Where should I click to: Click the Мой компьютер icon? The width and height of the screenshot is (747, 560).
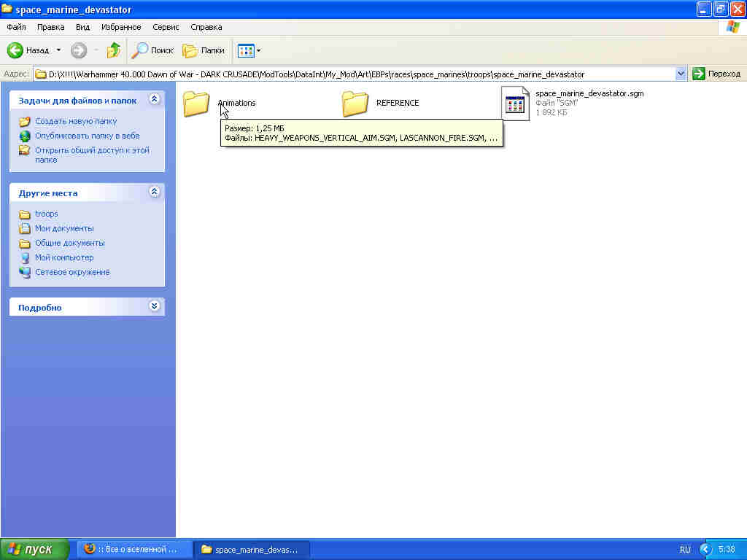tap(25, 258)
